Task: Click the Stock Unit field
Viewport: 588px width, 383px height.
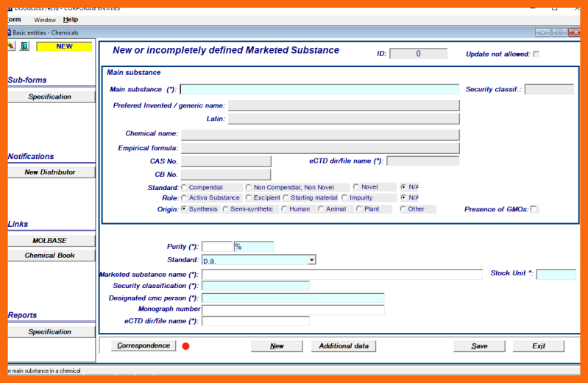Action: 556,275
